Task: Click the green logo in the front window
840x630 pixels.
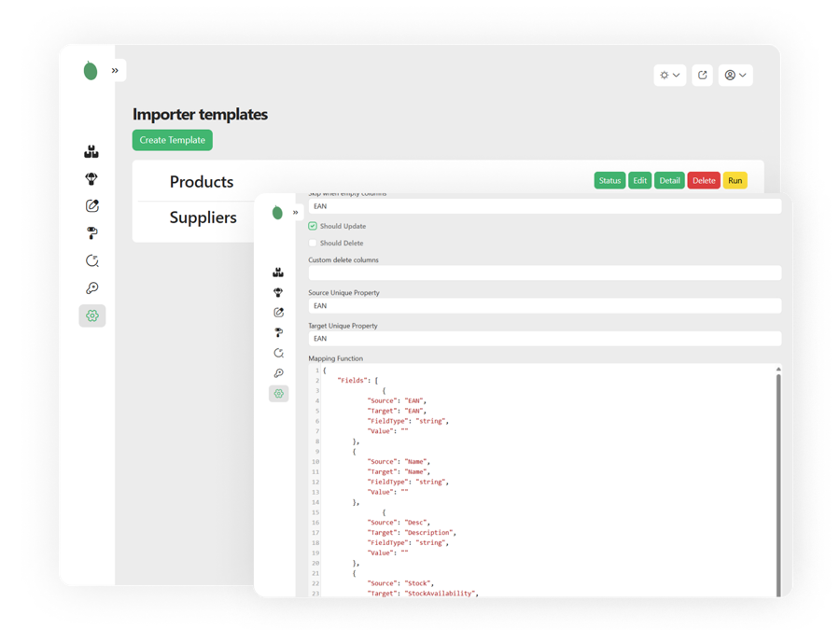Action: pos(277,212)
